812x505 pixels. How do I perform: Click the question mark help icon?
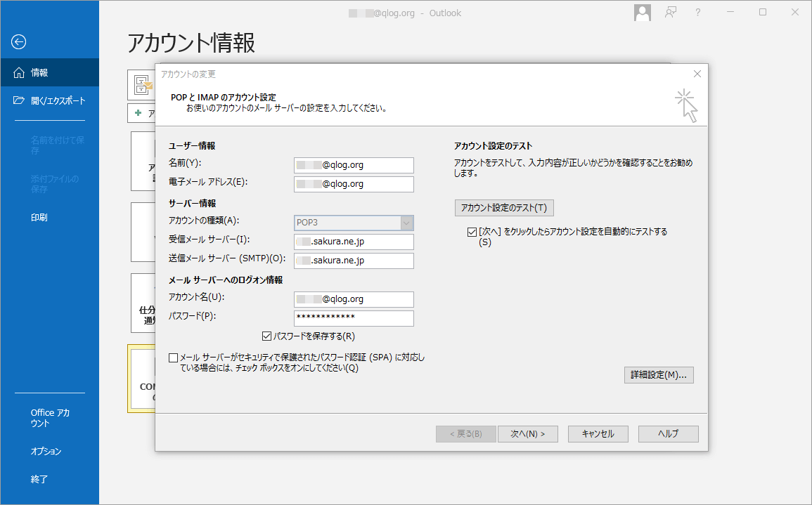click(x=697, y=13)
